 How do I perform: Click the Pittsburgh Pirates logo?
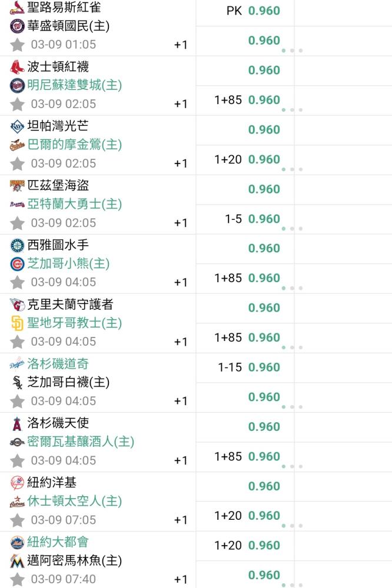pyautogui.click(x=17, y=186)
